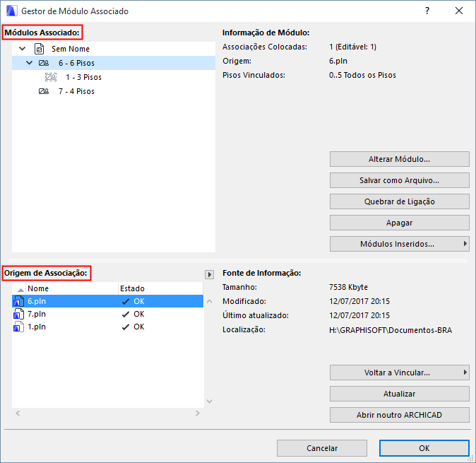
Task: Select 1.pln in the source list
Action: (x=107, y=327)
